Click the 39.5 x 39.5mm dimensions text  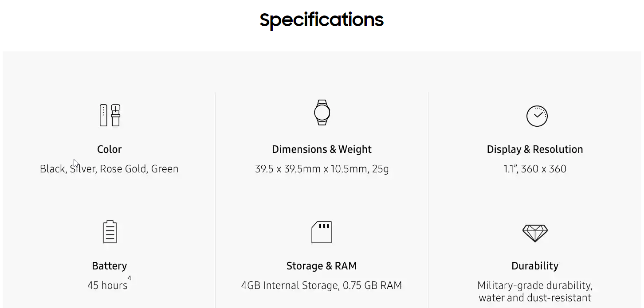(x=322, y=169)
